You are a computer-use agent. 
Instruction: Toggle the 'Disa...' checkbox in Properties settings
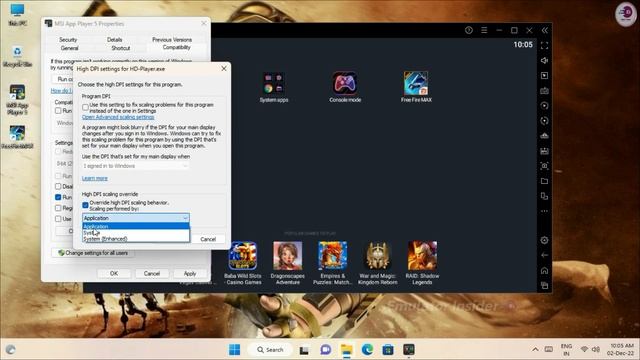(x=58, y=186)
